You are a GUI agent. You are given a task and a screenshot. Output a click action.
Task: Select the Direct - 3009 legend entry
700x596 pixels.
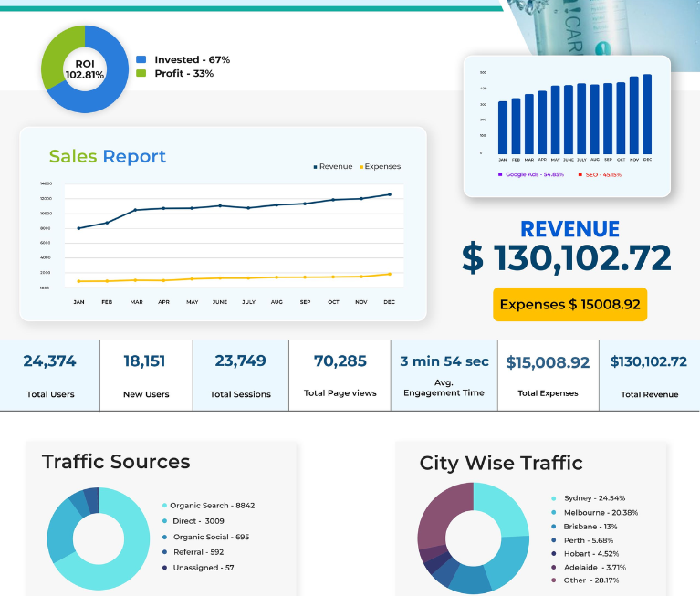tap(193, 521)
